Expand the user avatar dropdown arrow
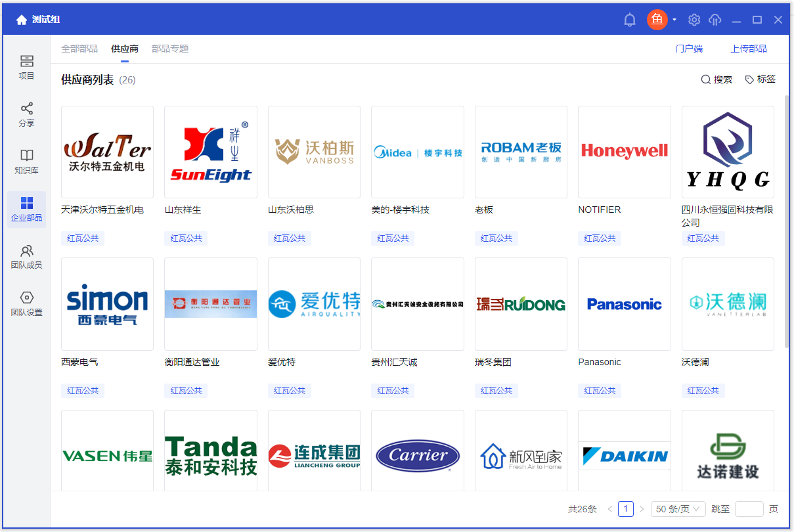Screen dimensions: 794x532 point(674,20)
